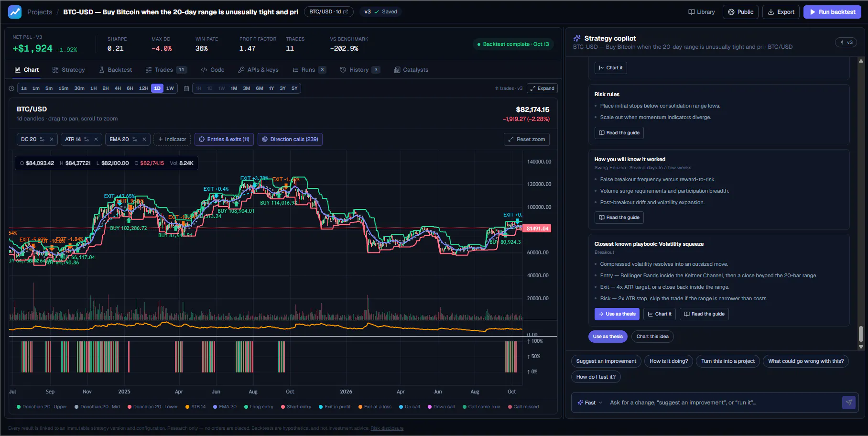This screenshot has width=868, height=436.
Task: Remove the DC 20 indicator
Action: pyautogui.click(x=52, y=139)
